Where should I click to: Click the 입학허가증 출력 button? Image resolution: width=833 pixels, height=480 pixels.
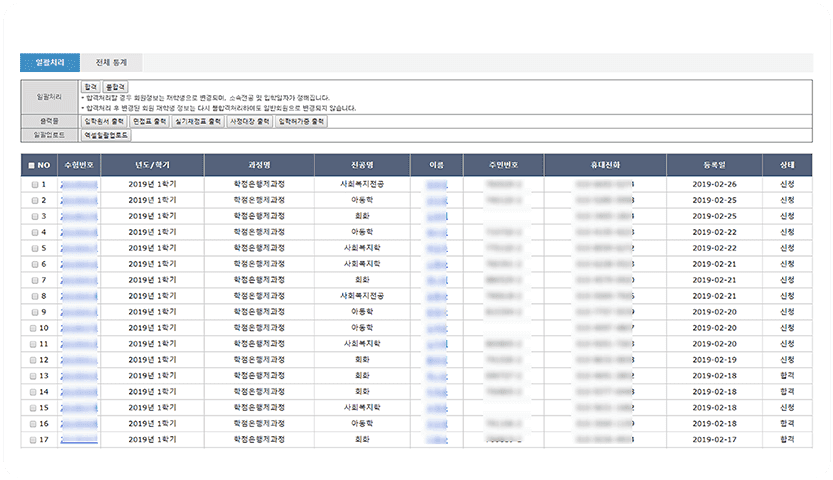(x=302, y=121)
